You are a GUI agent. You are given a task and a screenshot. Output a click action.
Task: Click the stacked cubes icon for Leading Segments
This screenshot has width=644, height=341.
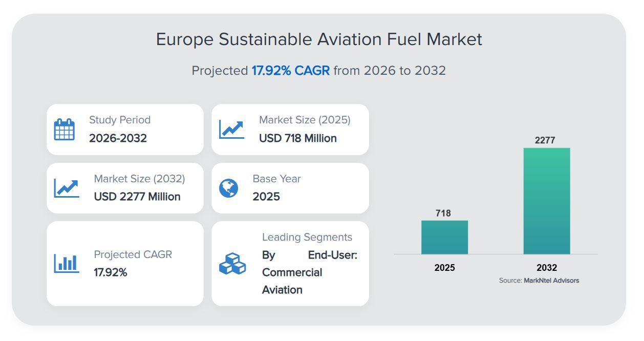(x=232, y=264)
